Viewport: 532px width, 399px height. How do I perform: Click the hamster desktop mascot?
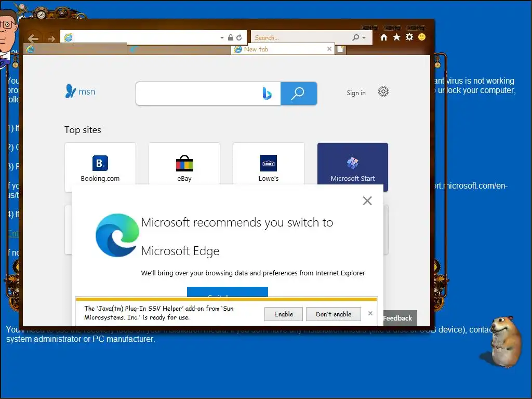click(x=504, y=341)
